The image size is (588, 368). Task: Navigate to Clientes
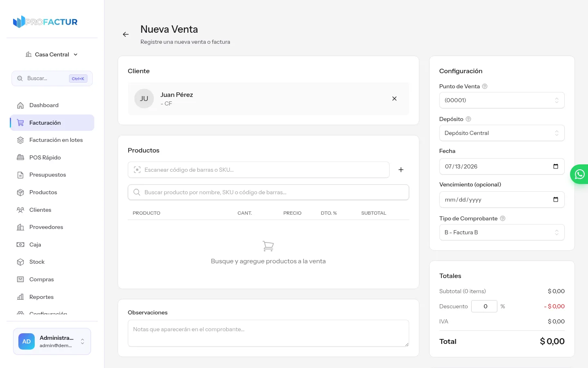(x=52, y=210)
